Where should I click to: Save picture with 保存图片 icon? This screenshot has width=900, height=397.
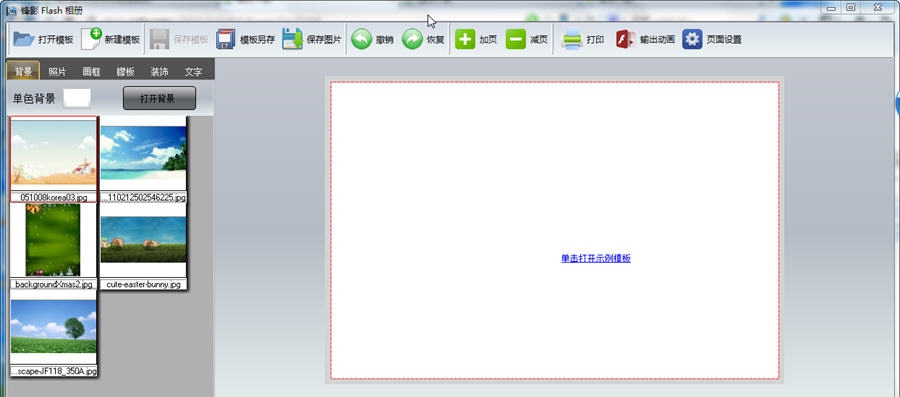pos(292,39)
